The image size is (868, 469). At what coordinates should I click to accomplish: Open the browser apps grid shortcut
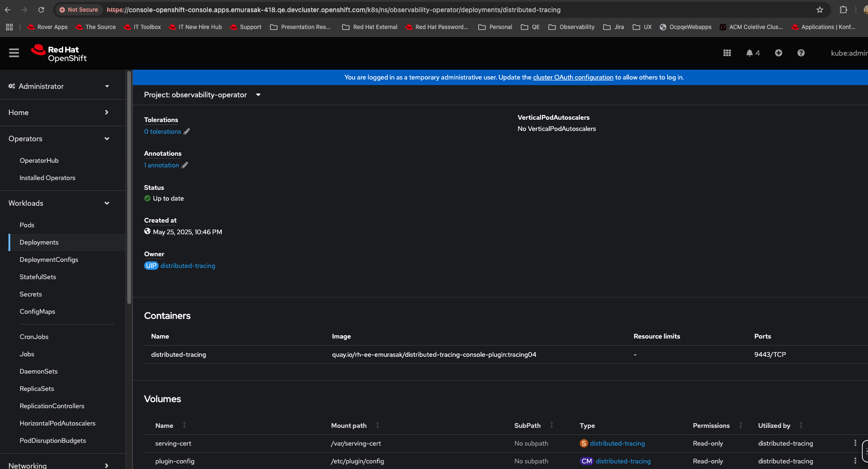coord(9,27)
